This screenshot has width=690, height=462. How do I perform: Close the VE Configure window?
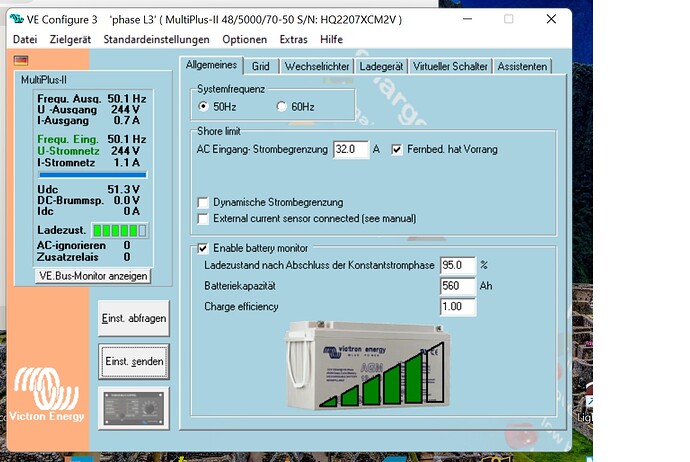coord(551,19)
